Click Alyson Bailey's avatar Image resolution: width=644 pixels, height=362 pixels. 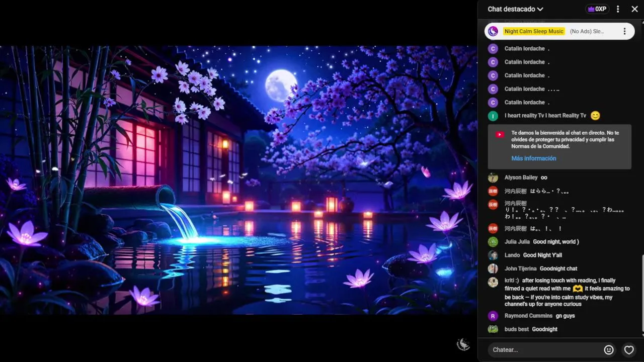(493, 178)
